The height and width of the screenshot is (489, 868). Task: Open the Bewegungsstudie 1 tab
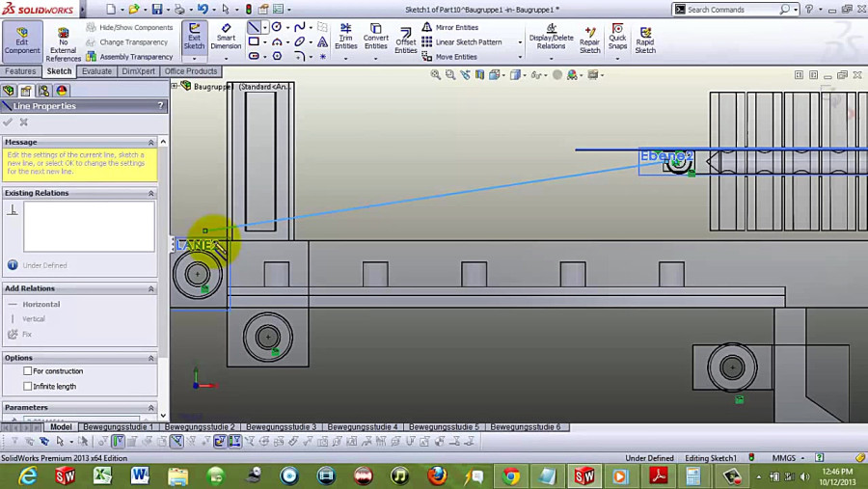[x=118, y=427]
